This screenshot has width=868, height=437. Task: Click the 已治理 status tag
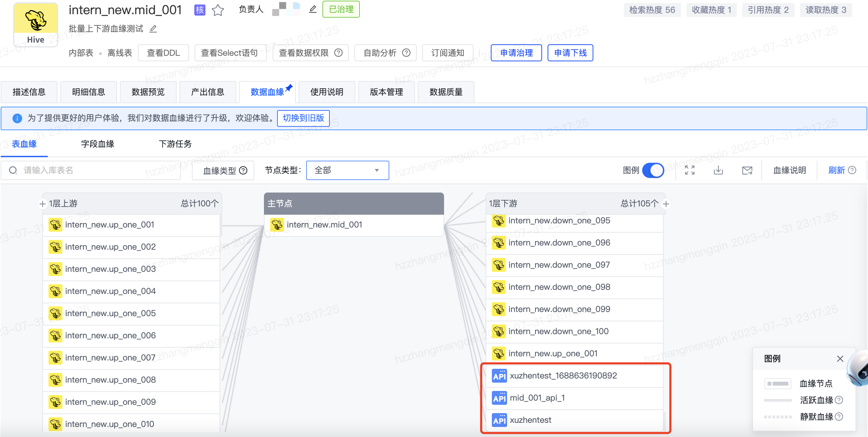pyautogui.click(x=341, y=9)
